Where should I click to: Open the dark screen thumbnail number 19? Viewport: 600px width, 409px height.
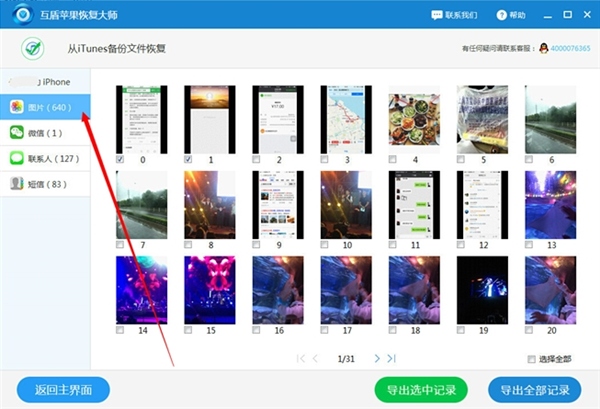[x=483, y=290]
